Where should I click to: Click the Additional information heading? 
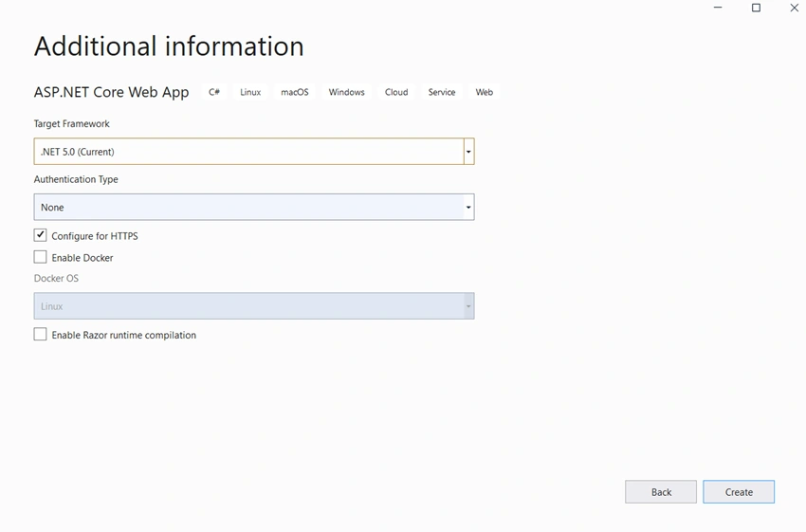[169, 46]
